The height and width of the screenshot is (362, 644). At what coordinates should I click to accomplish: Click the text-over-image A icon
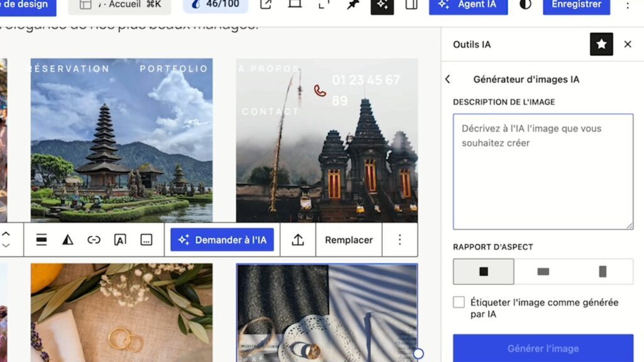120,239
